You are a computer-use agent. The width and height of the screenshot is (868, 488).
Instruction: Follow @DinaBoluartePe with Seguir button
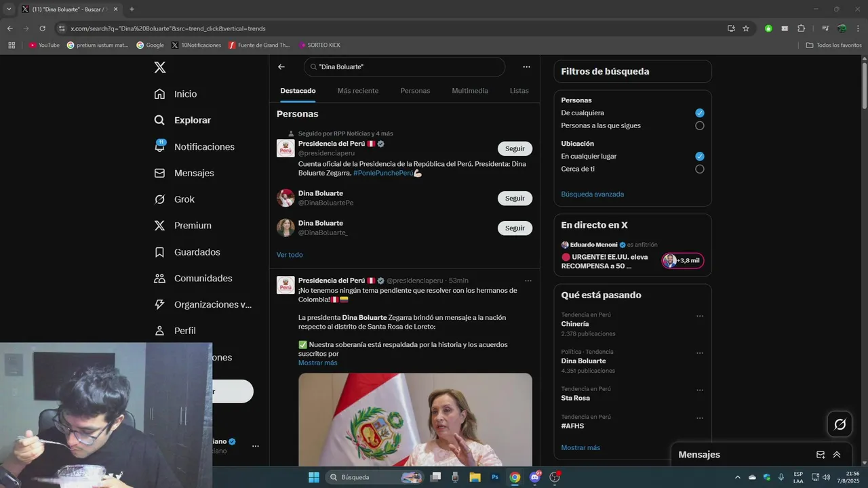coord(515,199)
